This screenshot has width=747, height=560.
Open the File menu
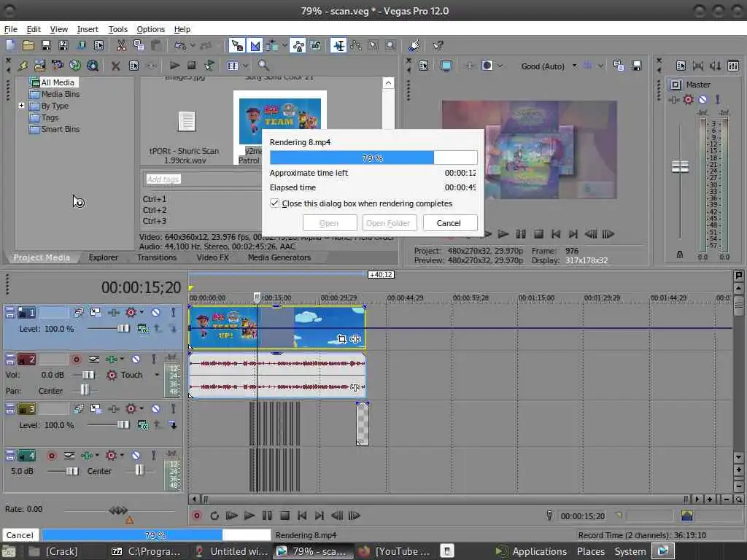(10, 29)
